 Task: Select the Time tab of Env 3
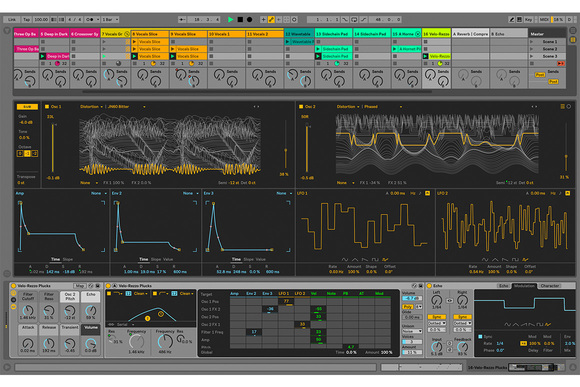tap(236, 259)
